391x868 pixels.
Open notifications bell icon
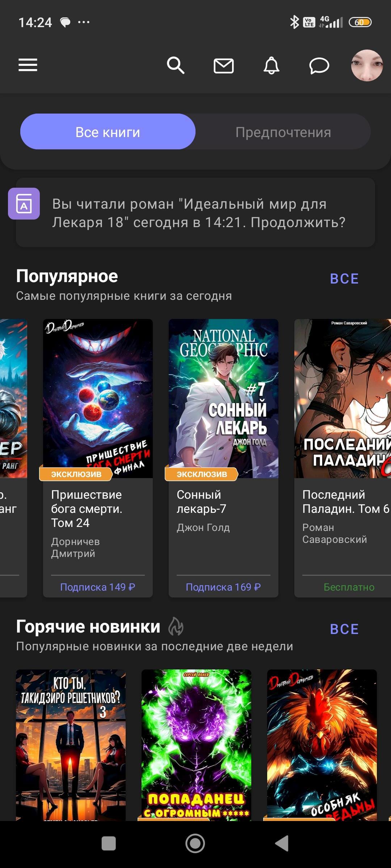[272, 65]
